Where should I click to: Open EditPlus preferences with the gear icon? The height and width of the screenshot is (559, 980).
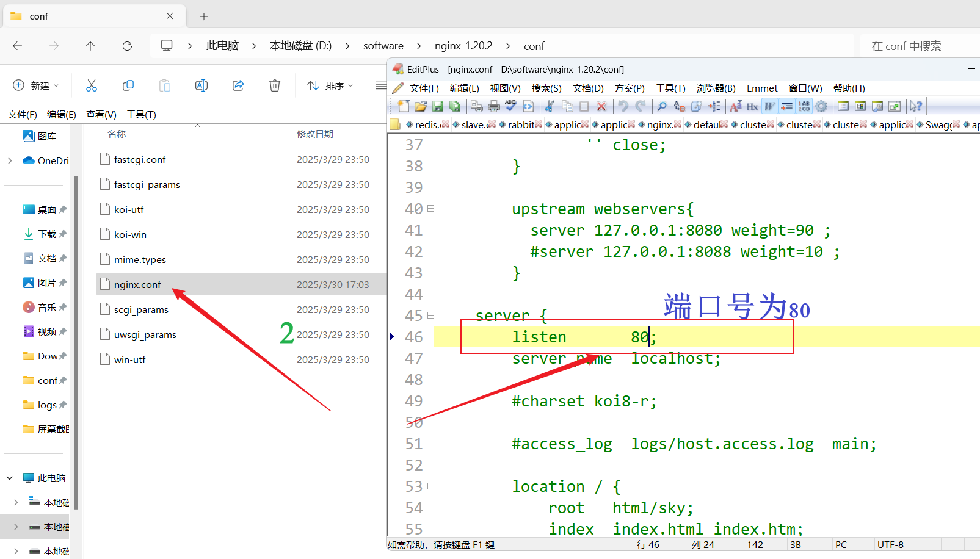(x=821, y=106)
